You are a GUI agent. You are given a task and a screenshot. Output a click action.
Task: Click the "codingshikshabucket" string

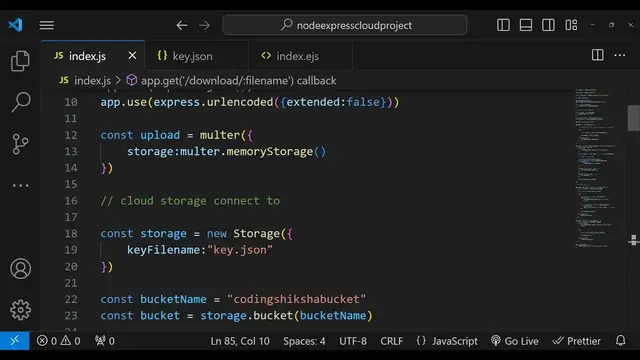click(x=296, y=299)
